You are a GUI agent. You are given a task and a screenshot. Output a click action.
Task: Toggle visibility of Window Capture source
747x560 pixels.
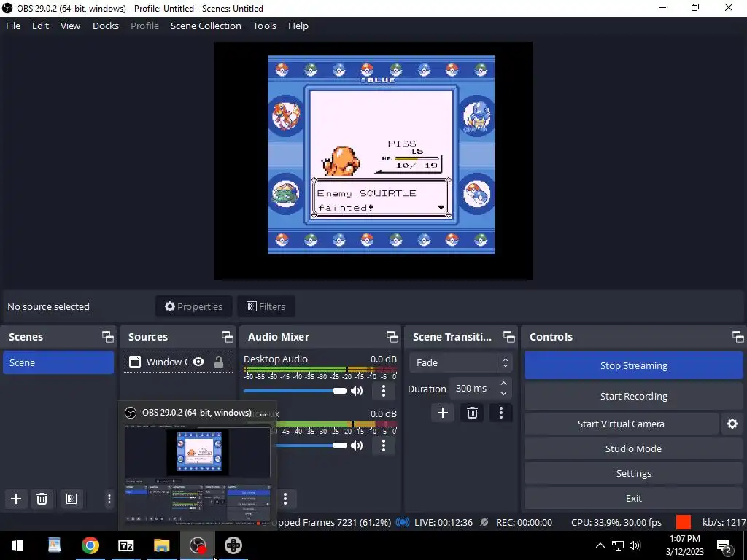point(198,362)
